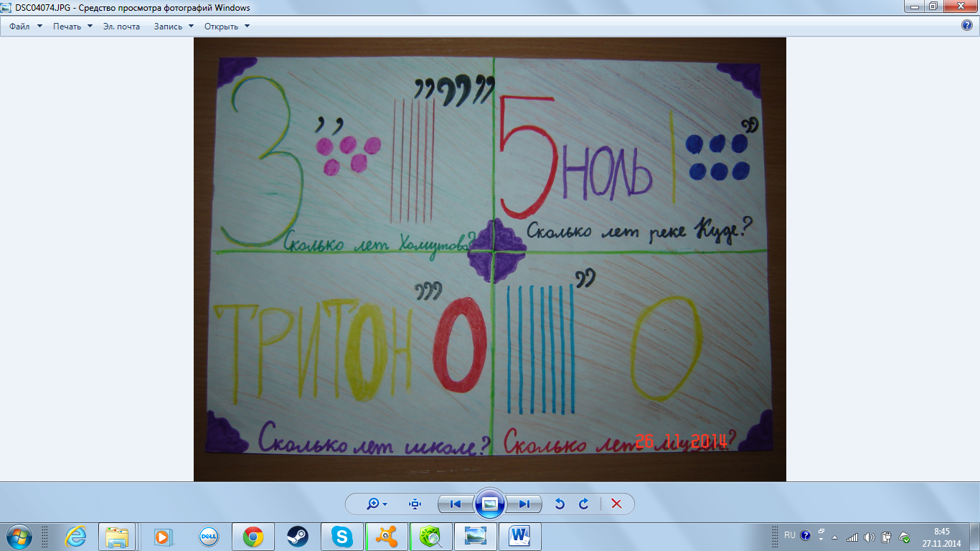The width and height of the screenshot is (980, 551).
Task: Go to the previous photo
Action: tap(455, 504)
